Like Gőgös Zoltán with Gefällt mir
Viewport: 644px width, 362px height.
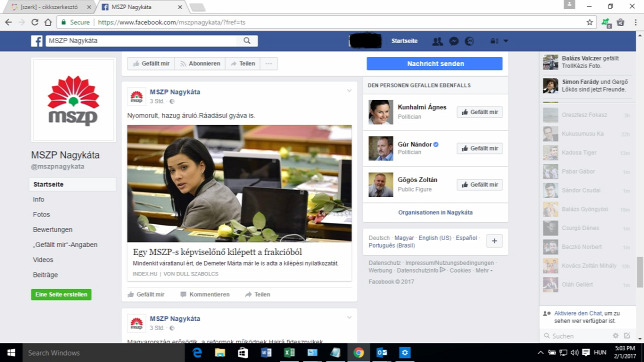(480, 185)
